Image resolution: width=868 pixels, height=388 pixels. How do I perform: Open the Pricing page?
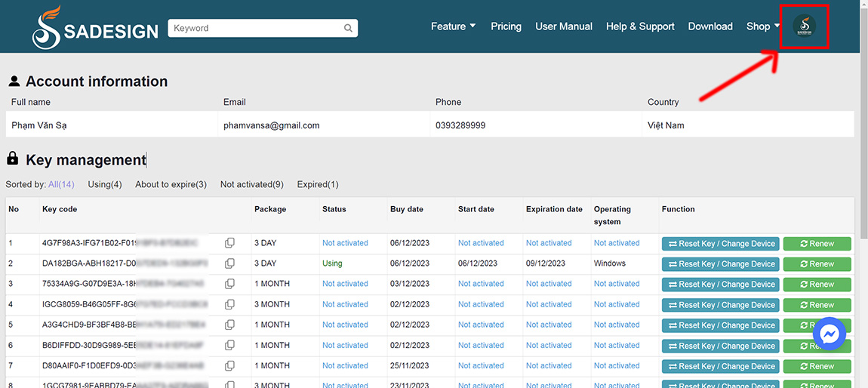[506, 26]
